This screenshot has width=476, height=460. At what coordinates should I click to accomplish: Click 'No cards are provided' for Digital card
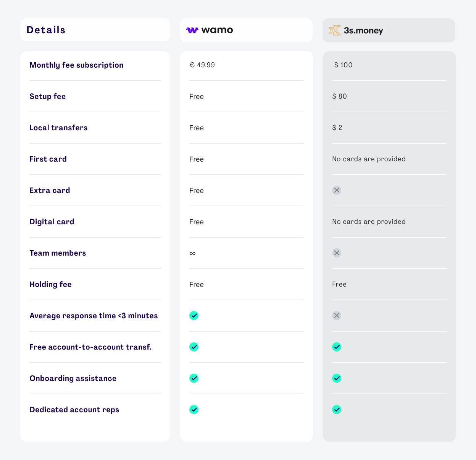369,222
